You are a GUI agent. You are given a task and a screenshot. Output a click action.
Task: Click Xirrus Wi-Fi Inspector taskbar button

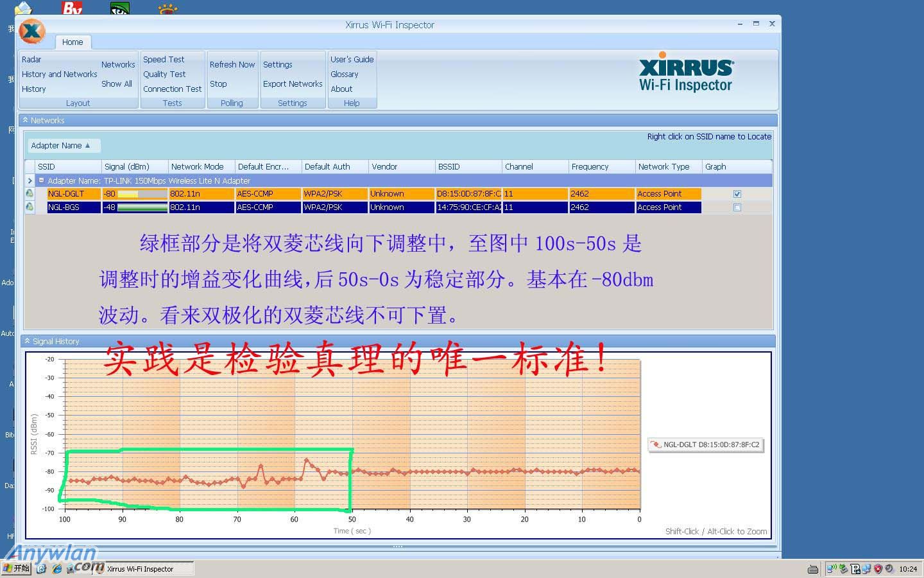tap(142, 569)
